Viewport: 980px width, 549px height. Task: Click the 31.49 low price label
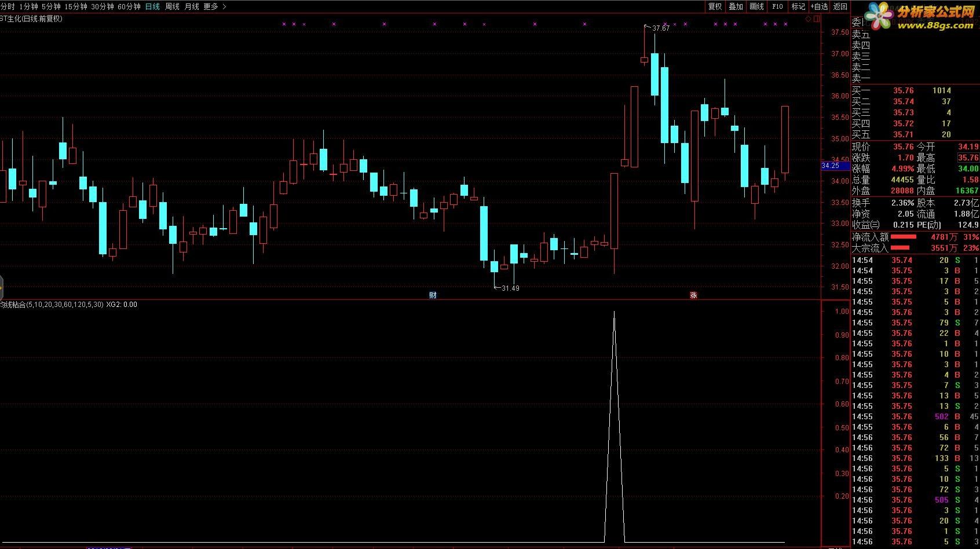[x=510, y=288]
